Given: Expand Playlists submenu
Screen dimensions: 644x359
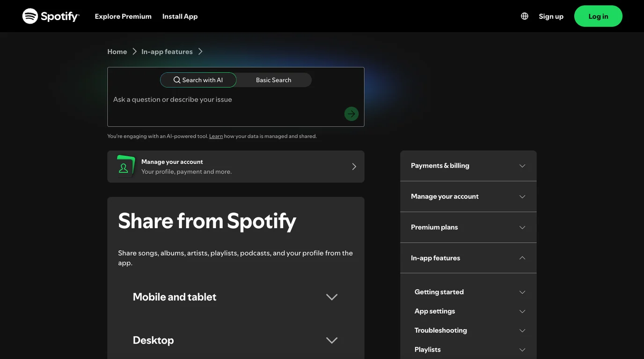Looking at the screenshot, I should coord(470,350).
